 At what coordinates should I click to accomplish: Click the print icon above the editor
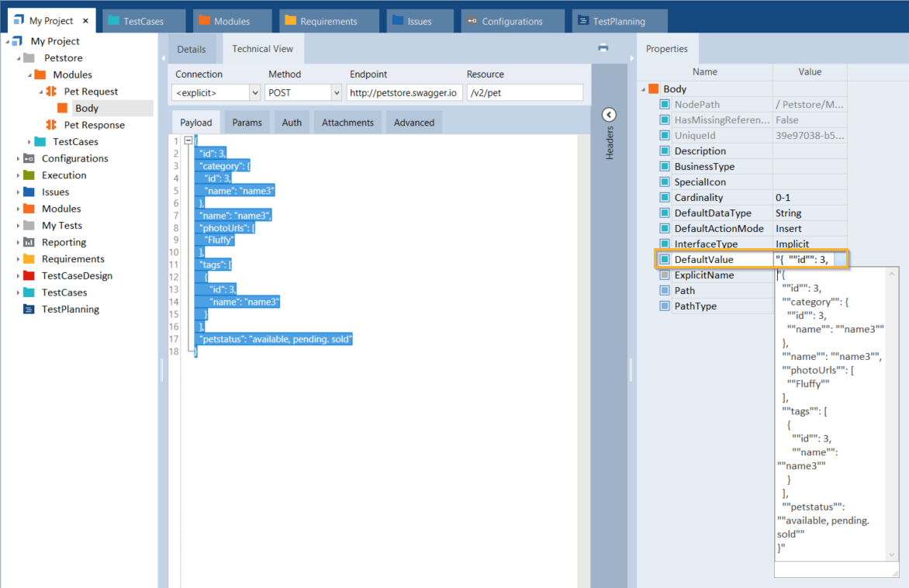click(603, 48)
